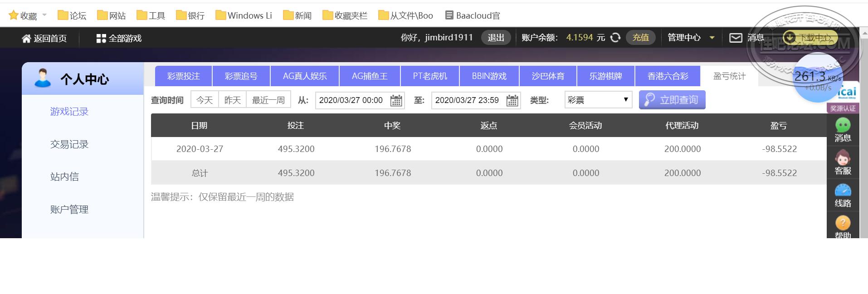Open the 类型 彩票 dropdown
The image size is (868, 294).
(x=598, y=100)
